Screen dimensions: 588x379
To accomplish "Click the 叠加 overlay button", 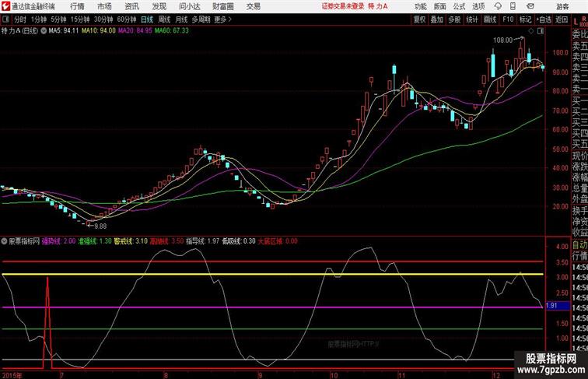I will pos(436,19).
